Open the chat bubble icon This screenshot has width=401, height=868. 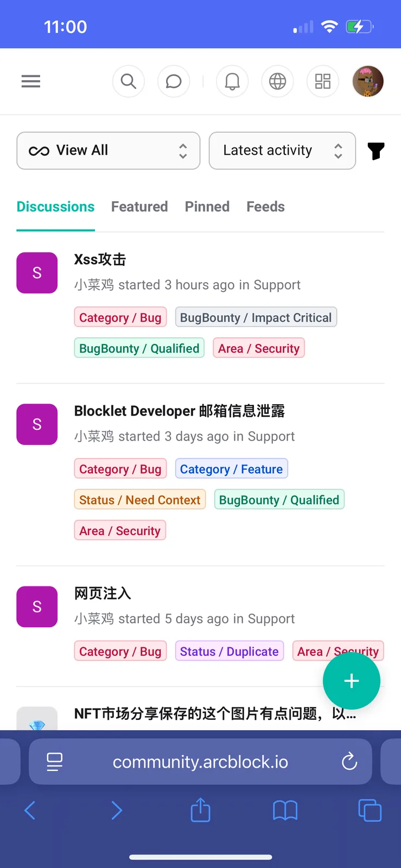pyautogui.click(x=174, y=81)
